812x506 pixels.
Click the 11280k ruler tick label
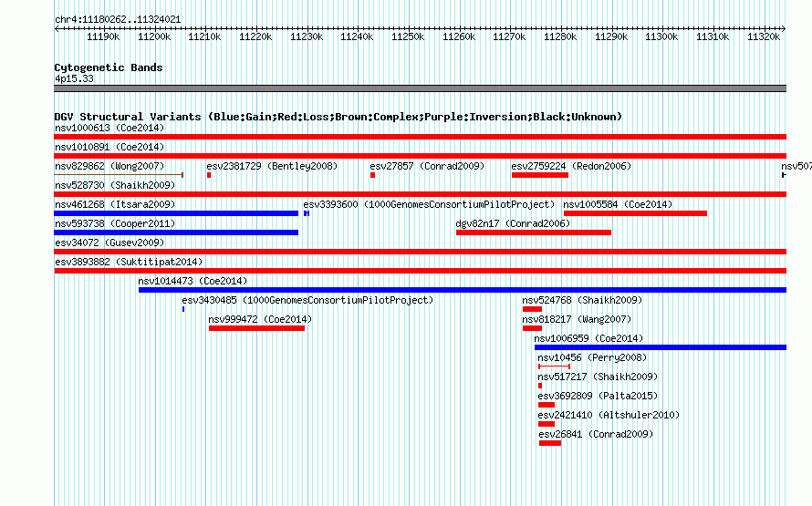coord(560,36)
